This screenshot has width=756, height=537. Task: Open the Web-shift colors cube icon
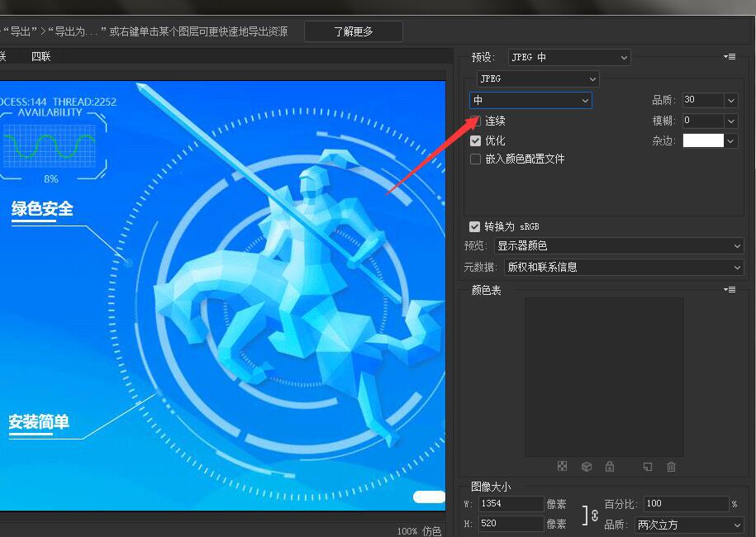click(587, 467)
